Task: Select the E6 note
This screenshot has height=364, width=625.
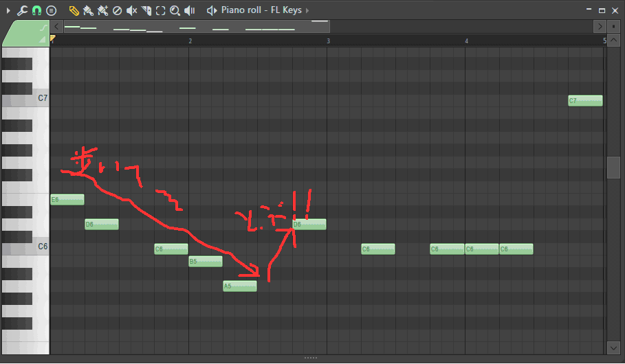Action: [x=67, y=200]
